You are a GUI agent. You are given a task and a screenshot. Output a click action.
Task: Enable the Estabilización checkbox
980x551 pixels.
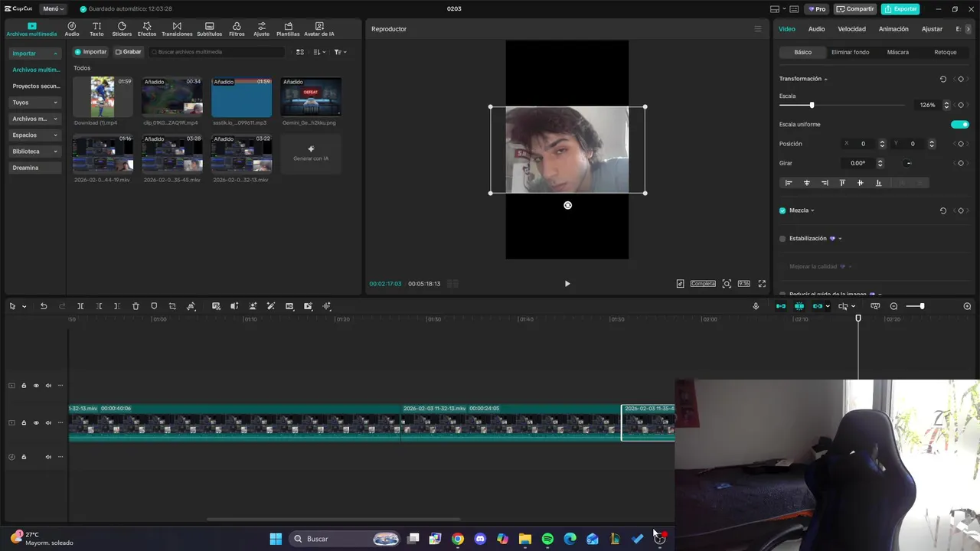click(x=782, y=239)
